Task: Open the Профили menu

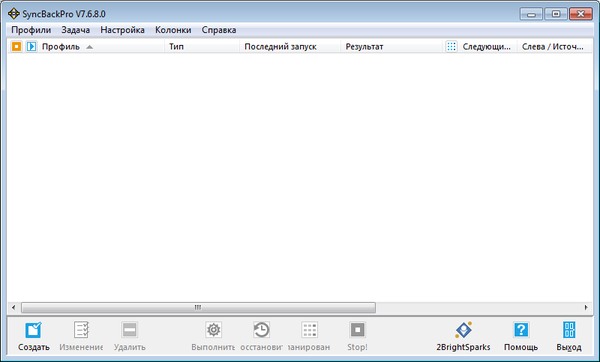Action: coord(31,30)
